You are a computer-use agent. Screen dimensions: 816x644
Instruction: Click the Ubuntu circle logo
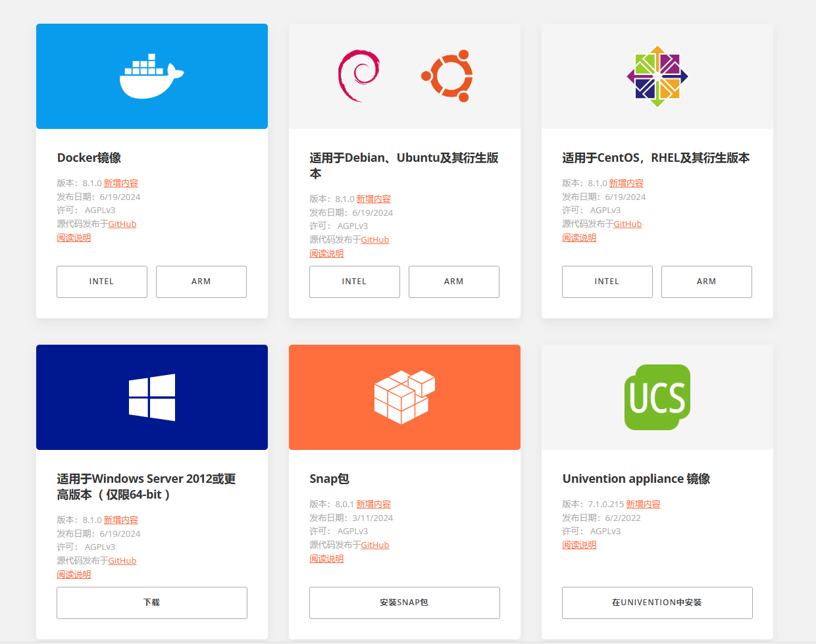[x=448, y=76]
